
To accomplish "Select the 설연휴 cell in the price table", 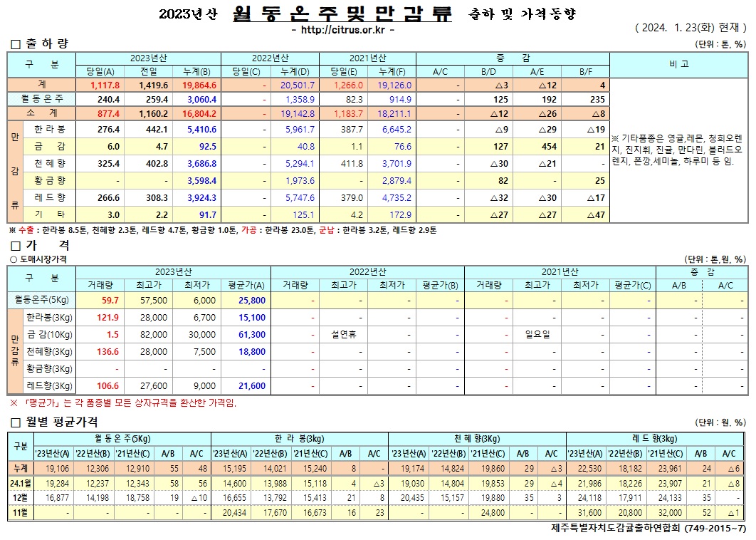I will (x=343, y=334).
